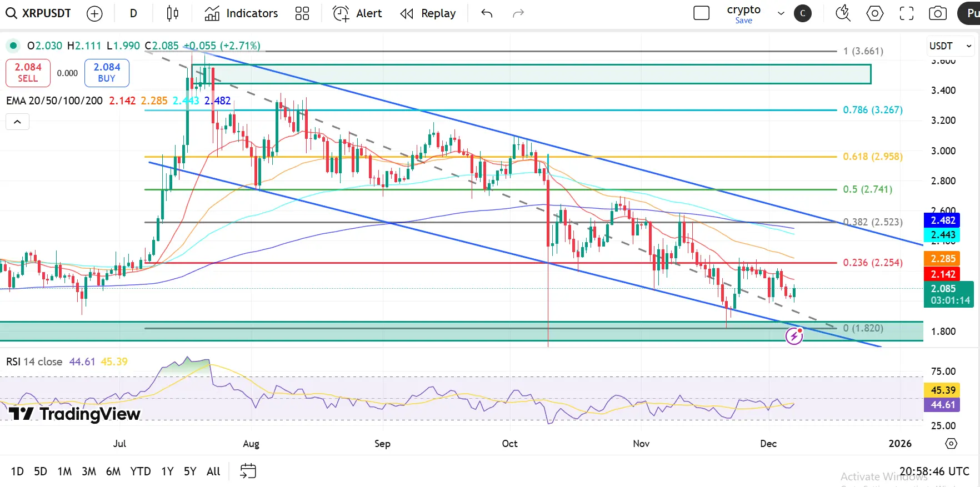Open candlestick chart style selector
Screen dimensions: 980x487
coord(173,13)
